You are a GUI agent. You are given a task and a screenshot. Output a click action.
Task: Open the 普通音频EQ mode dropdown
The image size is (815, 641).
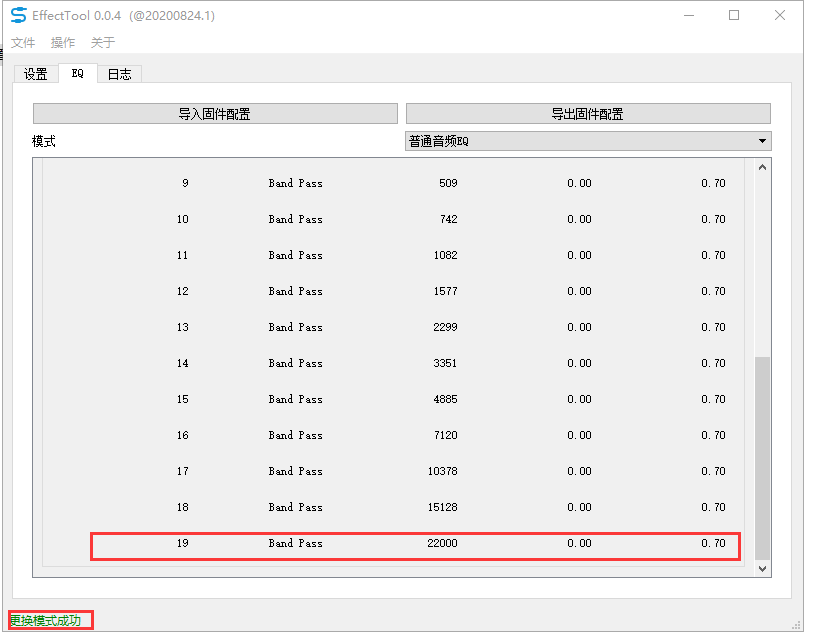coord(588,141)
